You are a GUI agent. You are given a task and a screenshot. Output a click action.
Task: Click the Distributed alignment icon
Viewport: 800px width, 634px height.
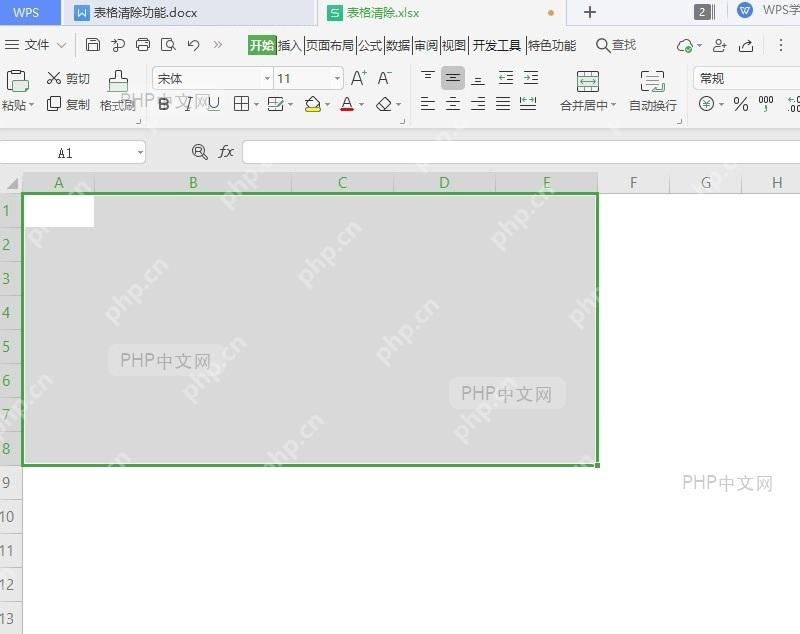[x=528, y=104]
